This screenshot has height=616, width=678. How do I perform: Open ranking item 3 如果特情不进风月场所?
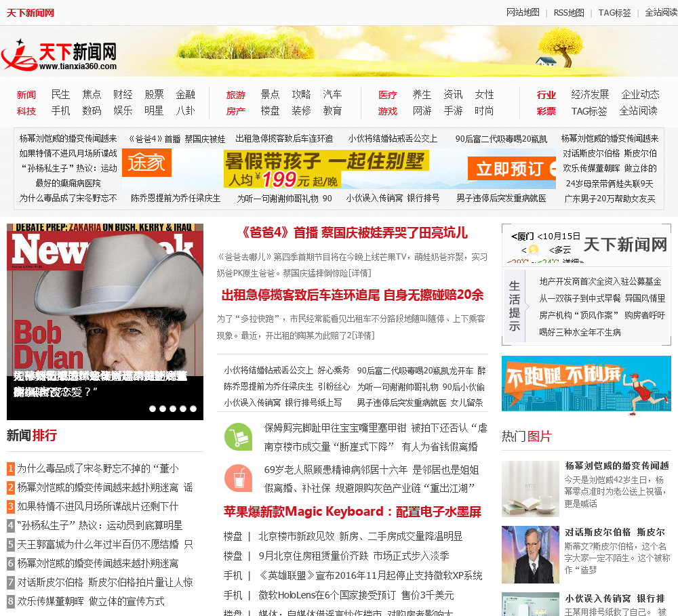(98, 506)
